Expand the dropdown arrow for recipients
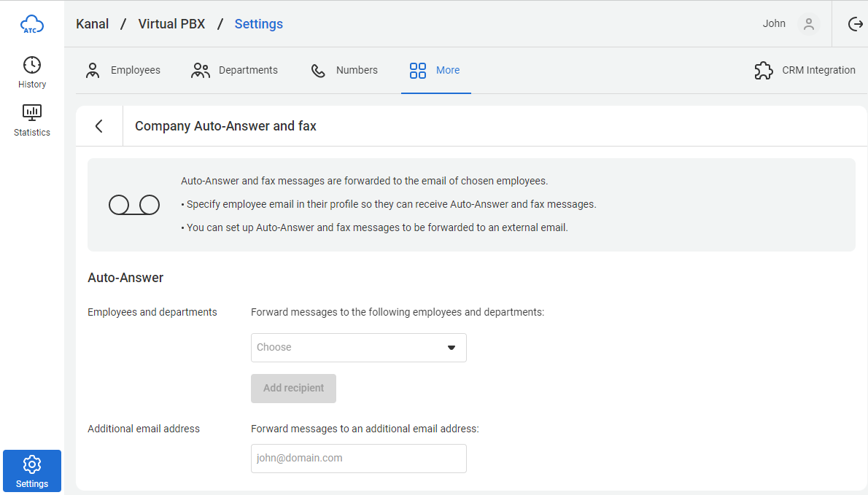868x495 pixels. click(451, 348)
